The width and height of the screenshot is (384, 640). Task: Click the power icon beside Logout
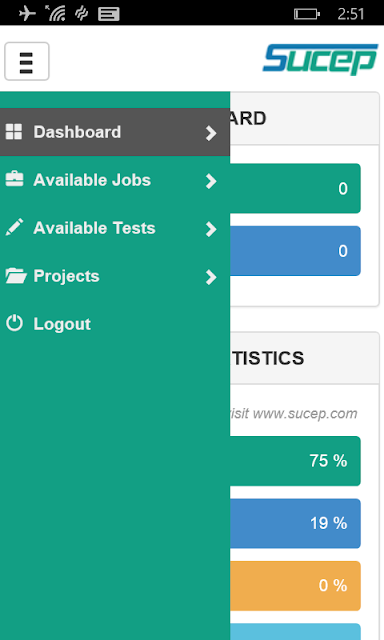click(14, 323)
